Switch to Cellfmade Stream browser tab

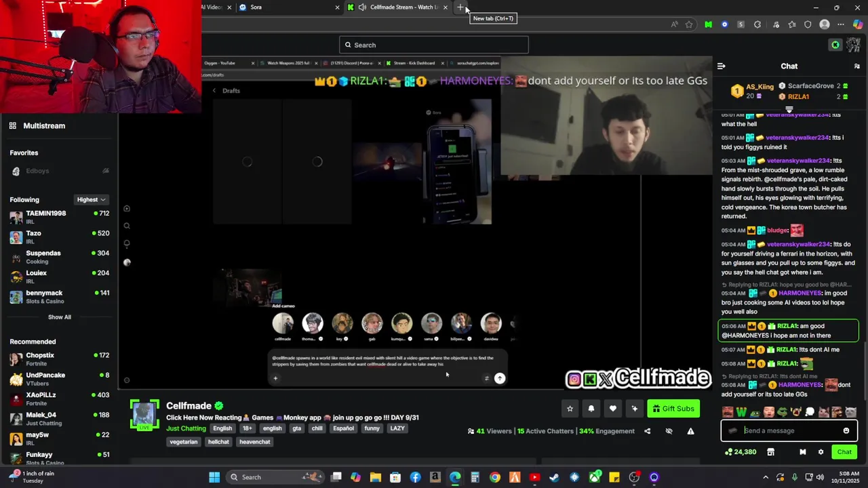pyautogui.click(x=397, y=7)
